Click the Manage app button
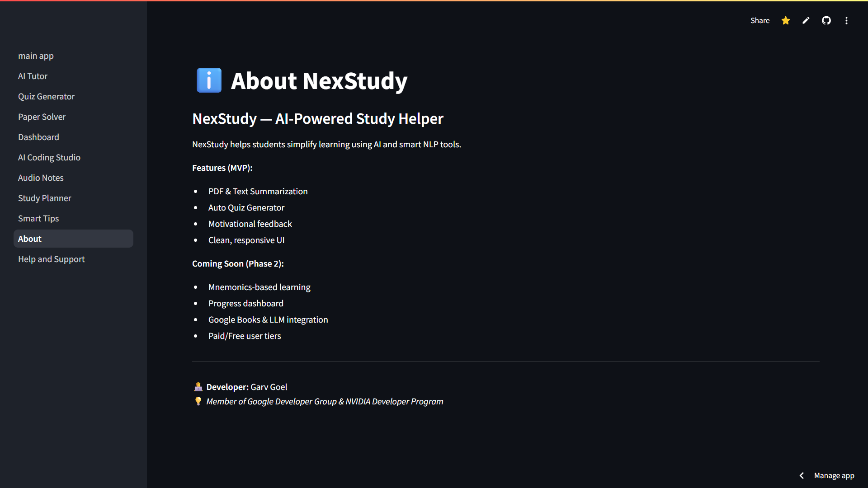The image size is (868, 488). [834, 475]
